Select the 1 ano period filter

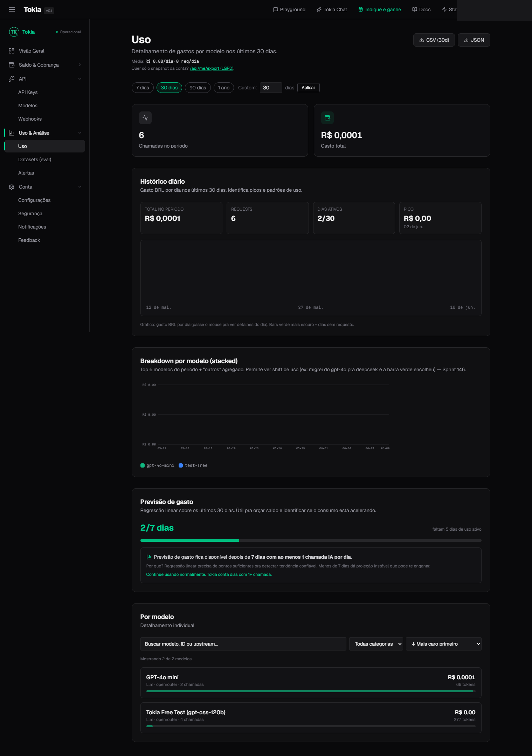224,88
